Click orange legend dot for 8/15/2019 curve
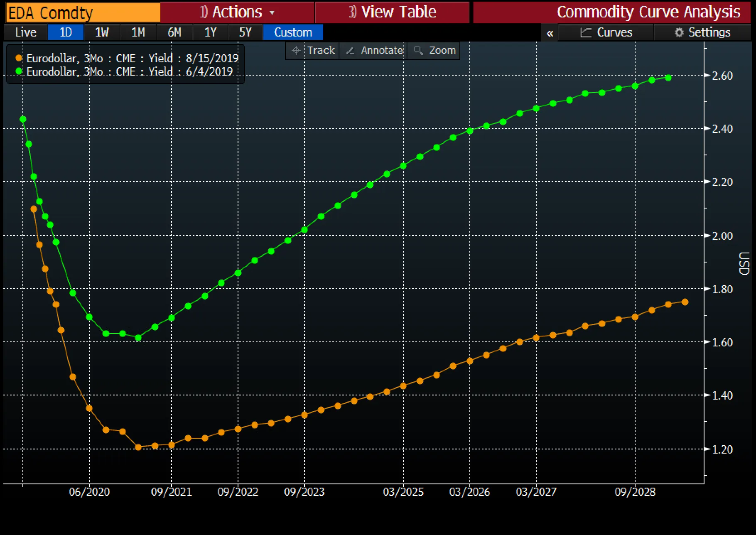This screenshot has height=535, width=756. pyautogui.click(x=18, y=58)
